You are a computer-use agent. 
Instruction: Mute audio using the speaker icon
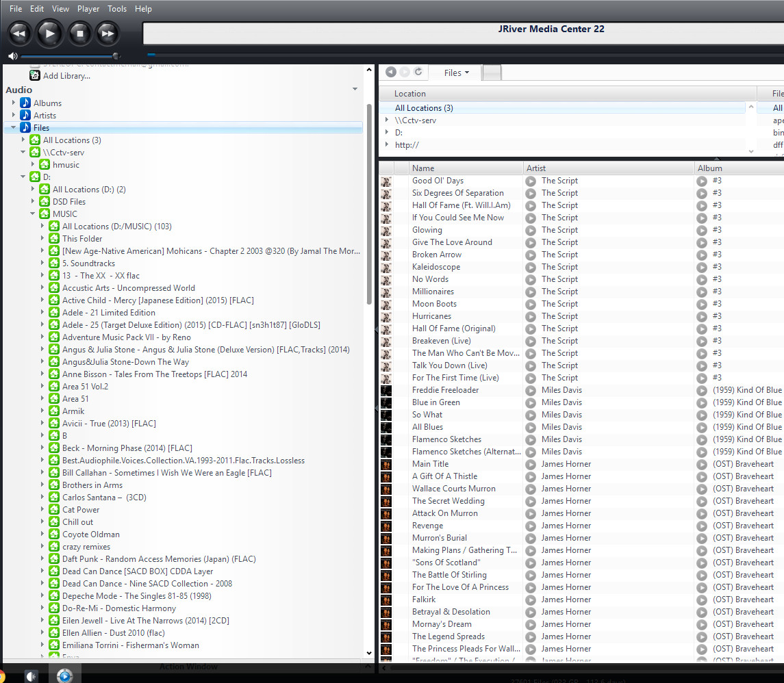13,56
